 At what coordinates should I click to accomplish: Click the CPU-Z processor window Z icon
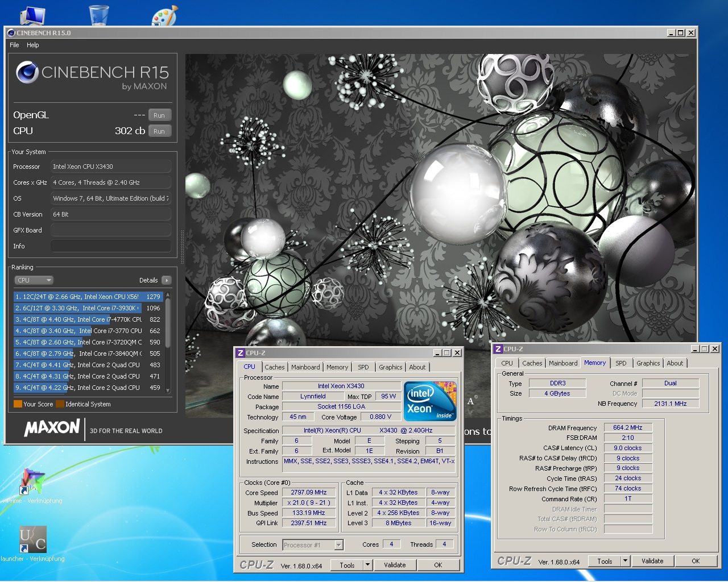click(x=241, y=353)
